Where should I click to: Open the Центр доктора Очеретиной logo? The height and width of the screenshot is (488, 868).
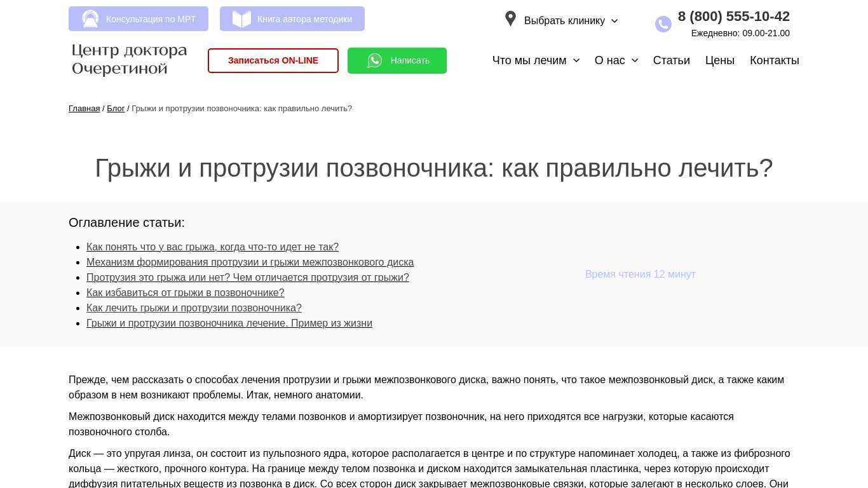click(130, 60)
